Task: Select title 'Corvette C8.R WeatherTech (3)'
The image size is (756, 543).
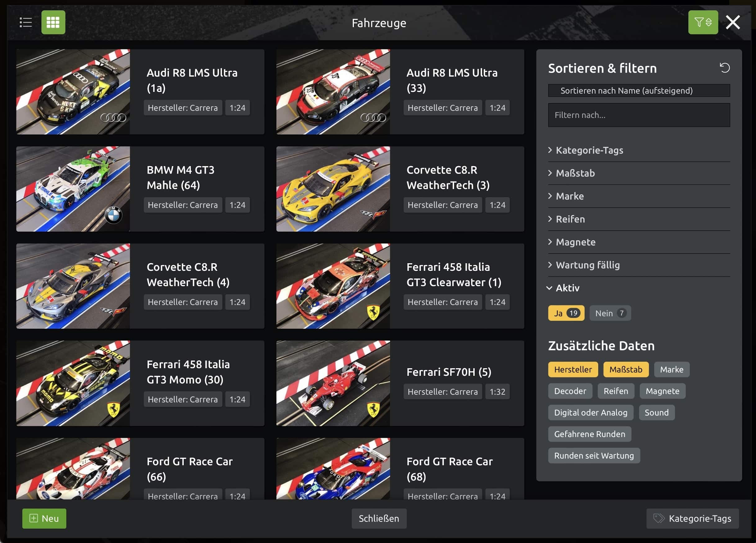Action: (448, 177)
